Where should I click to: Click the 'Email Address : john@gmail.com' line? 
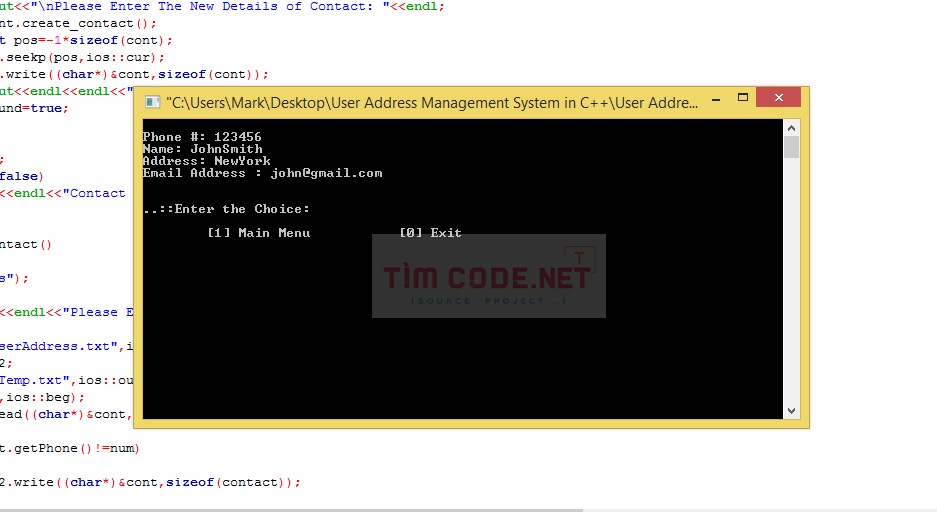click(263, 173)
